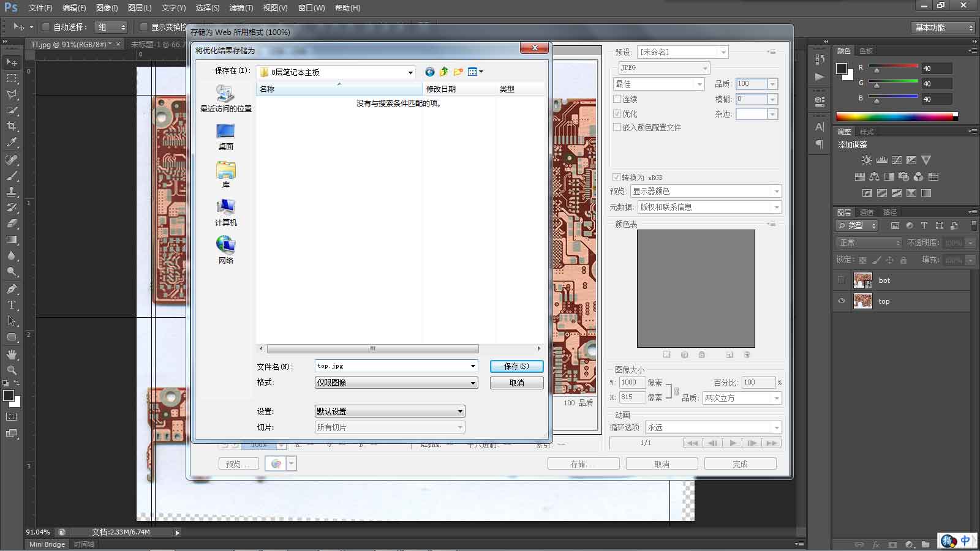Enable embed color profile (嵌入颜色配置文件)

tap(617, 127)
